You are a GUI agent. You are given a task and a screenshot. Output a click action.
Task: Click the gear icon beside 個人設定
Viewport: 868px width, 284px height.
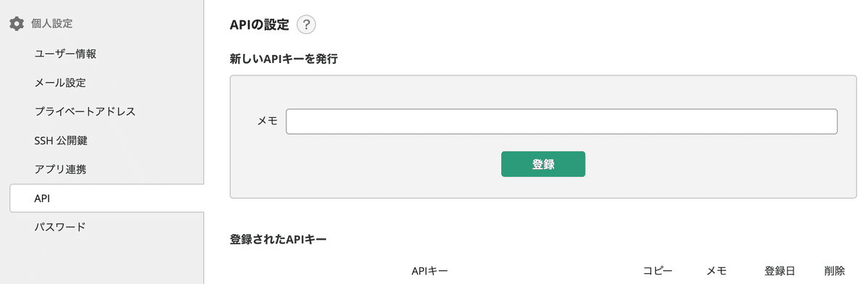[x=17, y=24]
